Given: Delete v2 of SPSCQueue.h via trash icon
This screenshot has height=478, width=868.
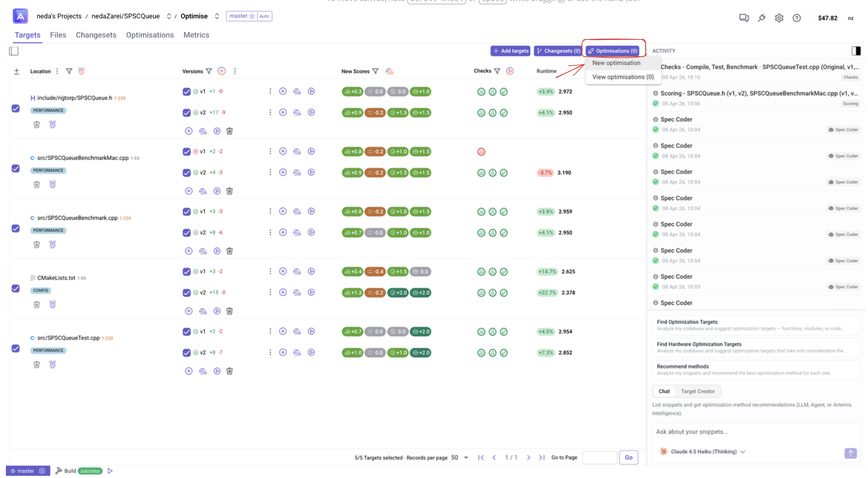Looking at the screenshot, I should click(229, 131).
